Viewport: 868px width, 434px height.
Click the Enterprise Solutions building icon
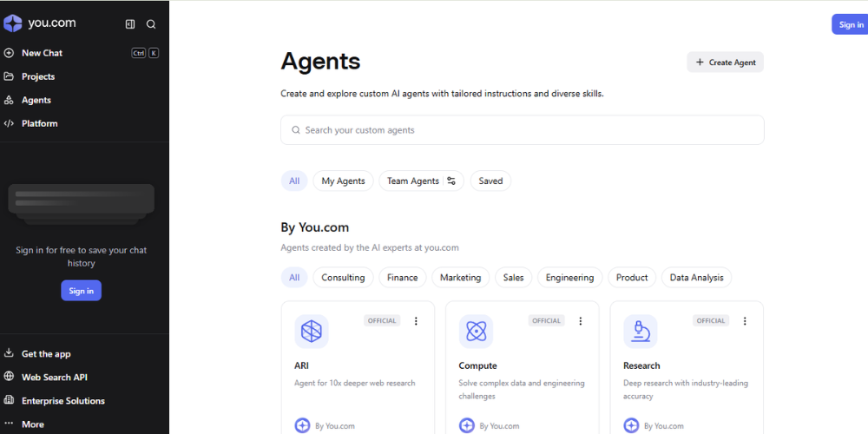pyautogui.click(x=9, y=400)
